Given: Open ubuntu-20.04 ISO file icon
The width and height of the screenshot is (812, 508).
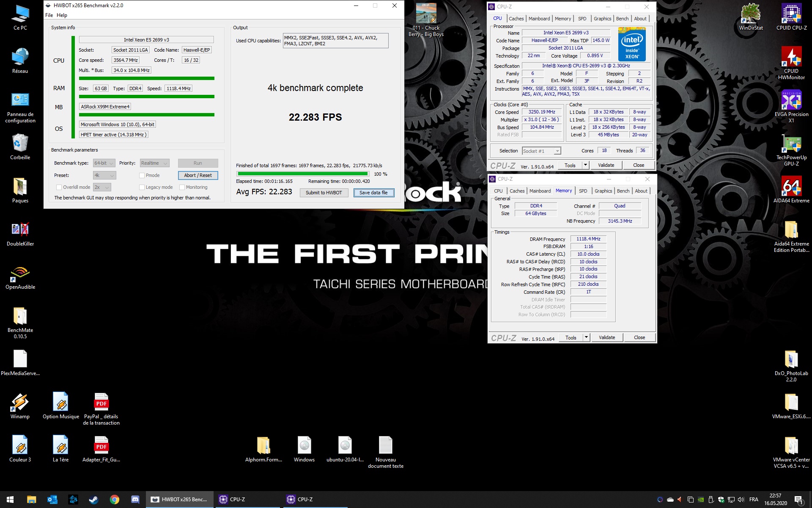Looking at the screenshot, I should pyautogui.click(x=345, y=449).
